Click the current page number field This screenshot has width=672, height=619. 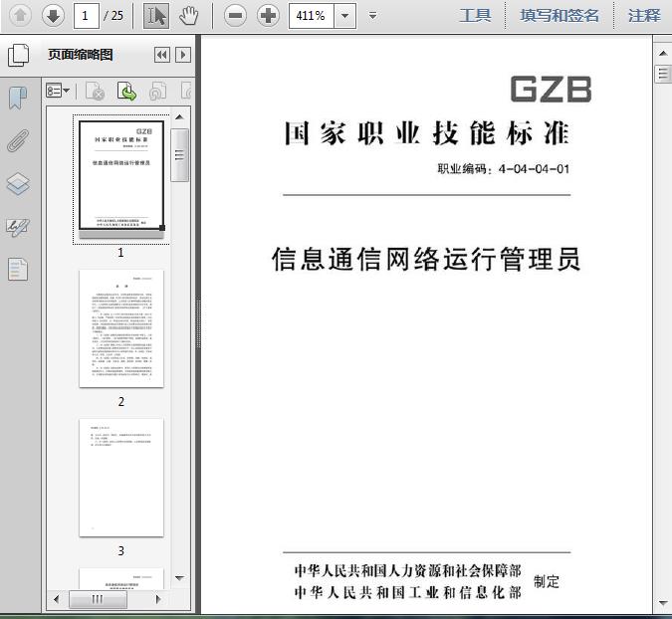click(x=87, y=16)
